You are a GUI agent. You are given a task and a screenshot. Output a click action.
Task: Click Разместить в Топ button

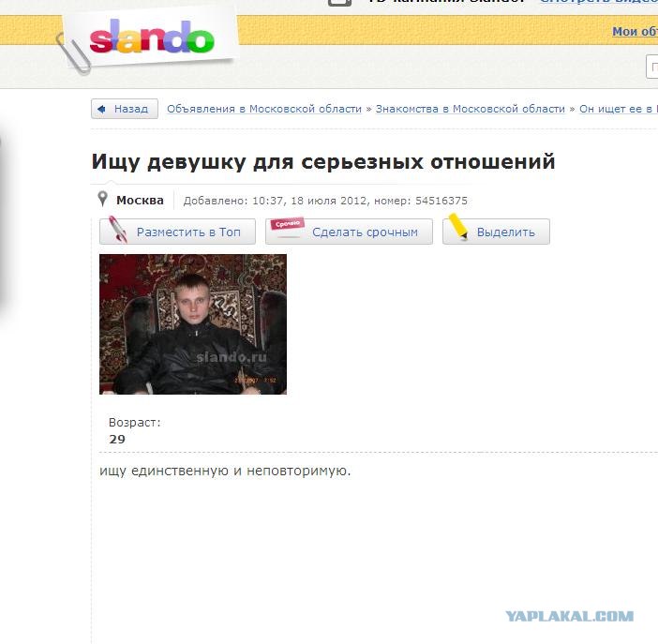[177, 232]
